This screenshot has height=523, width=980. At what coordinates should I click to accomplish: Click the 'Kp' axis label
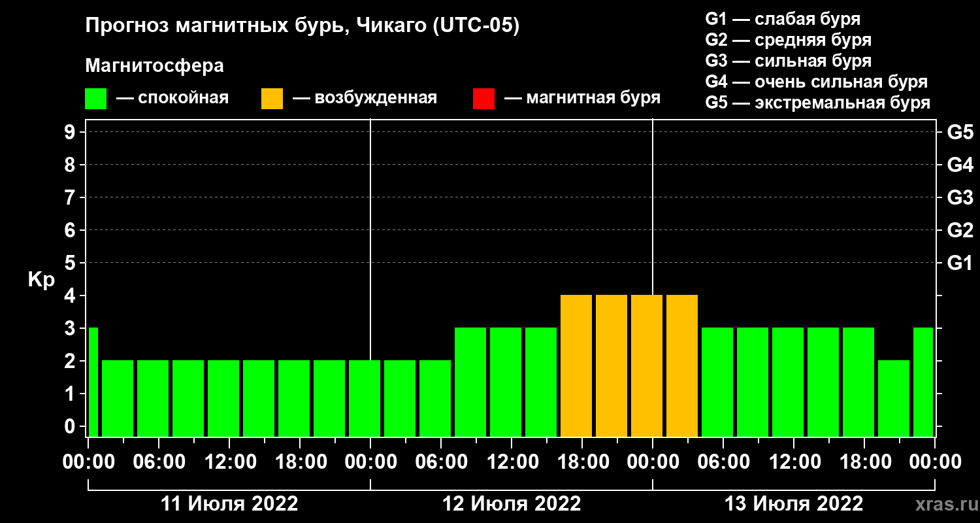[x=41, y=280]
